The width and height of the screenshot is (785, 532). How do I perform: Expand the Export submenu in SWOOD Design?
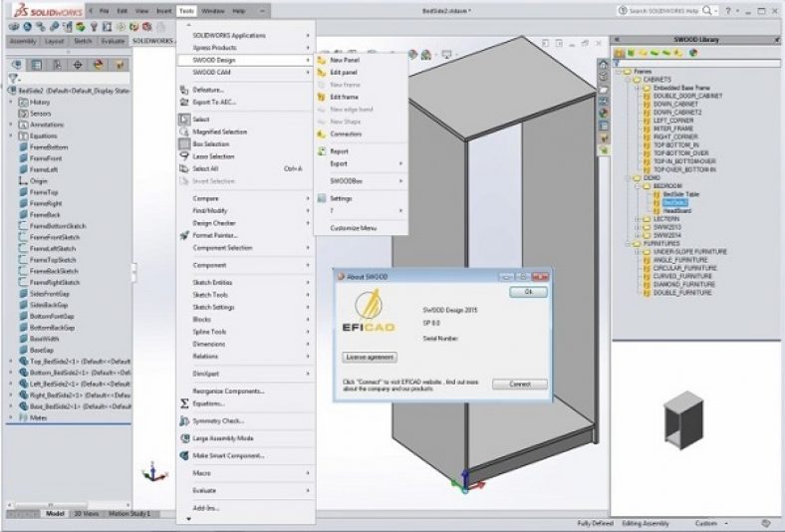tap(361, 164)
